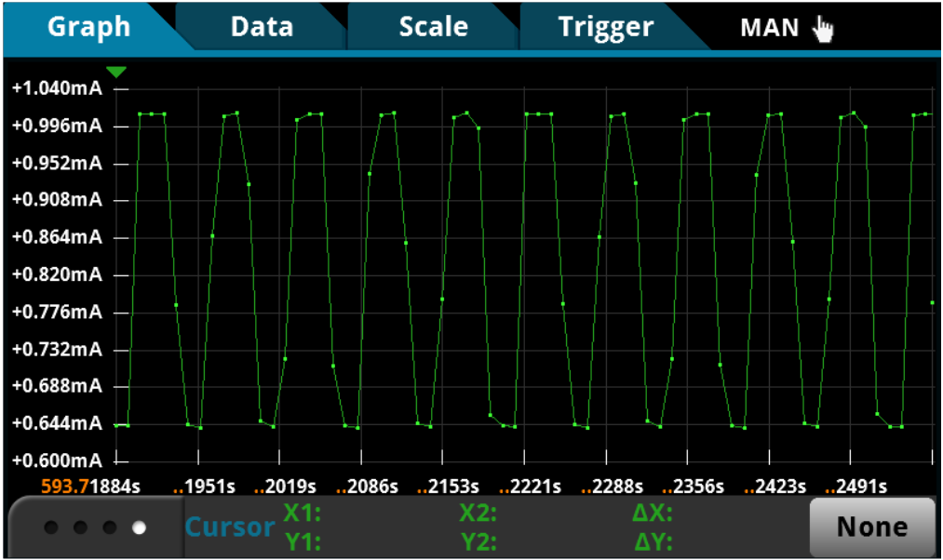Image resolution: width=943 pixels, height=560 pixels.
Task: Tap the ΔX cursor readout
Action: pos(652,513)
